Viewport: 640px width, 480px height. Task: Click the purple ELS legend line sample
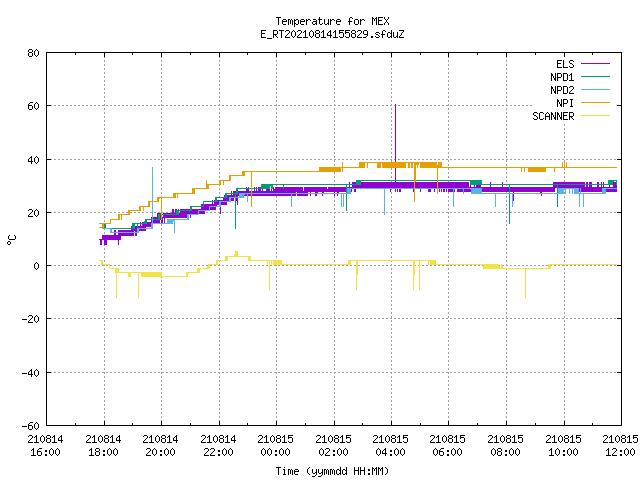pos(595,64)
